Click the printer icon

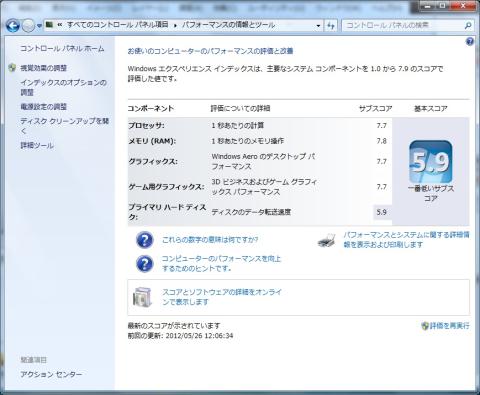point(326,240)
